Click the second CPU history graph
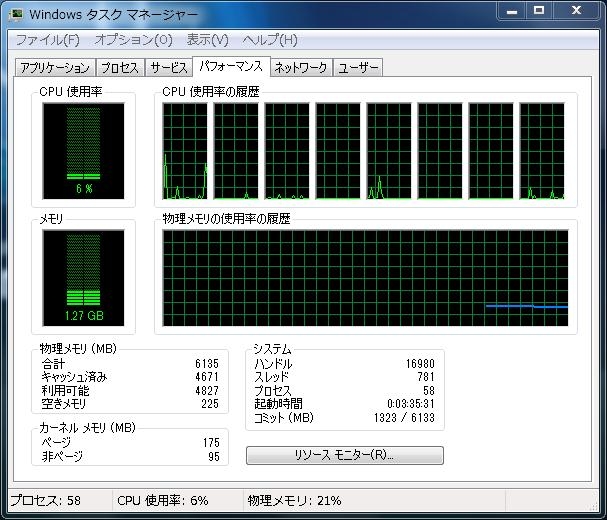This screenshot has height=520, width=607. click(236, 151)
